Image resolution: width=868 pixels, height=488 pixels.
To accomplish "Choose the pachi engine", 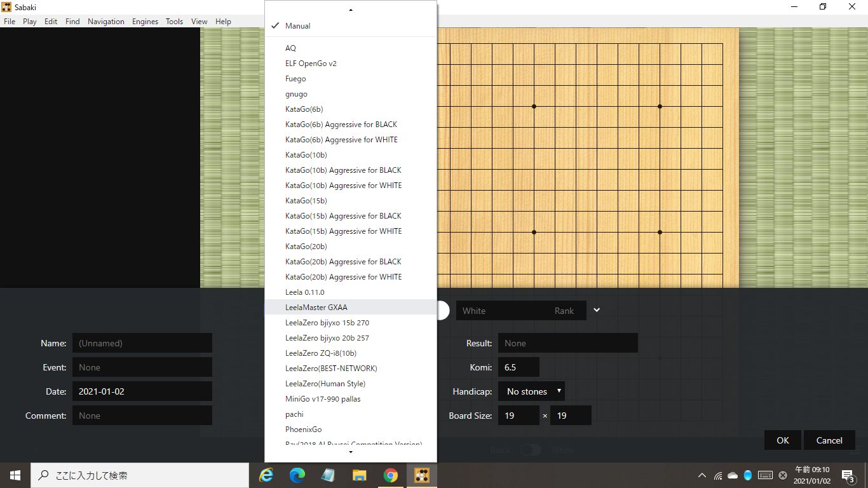I will tap(351, 414).
